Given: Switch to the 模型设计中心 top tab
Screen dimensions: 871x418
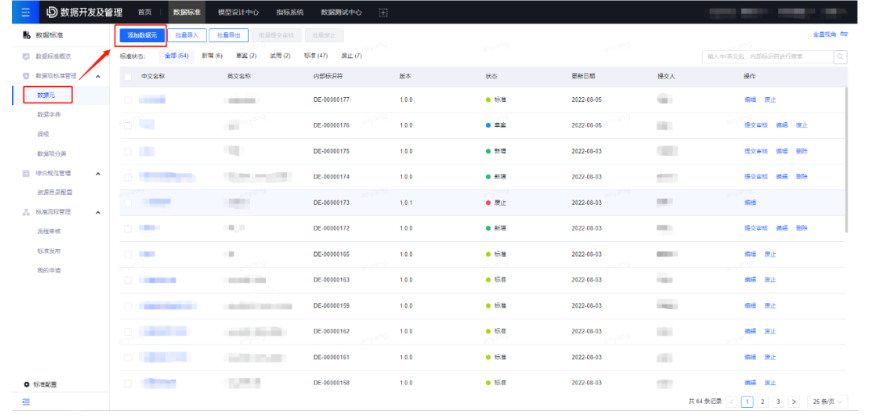Looking at the screenshot, I should tap(238, 12).
